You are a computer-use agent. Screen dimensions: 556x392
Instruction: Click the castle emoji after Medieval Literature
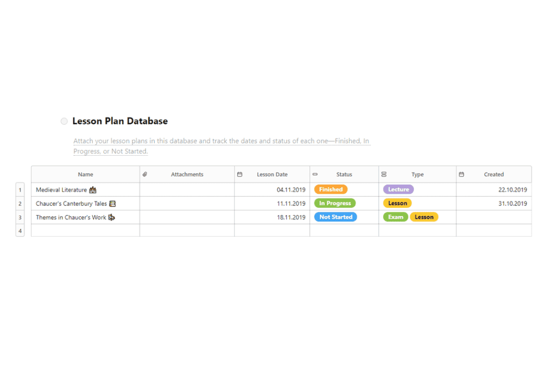point(93,190)
